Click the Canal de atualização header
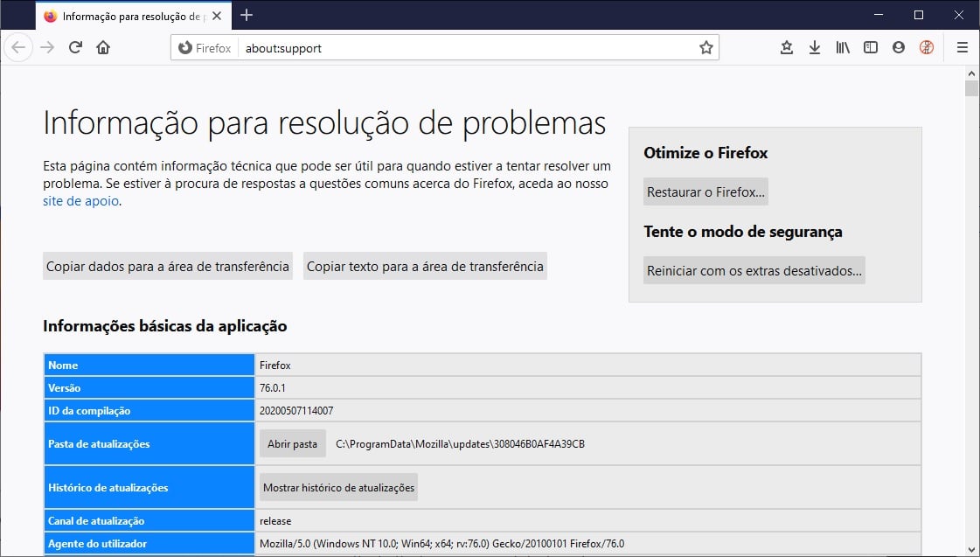980x557 pixels. pos(149,521)
